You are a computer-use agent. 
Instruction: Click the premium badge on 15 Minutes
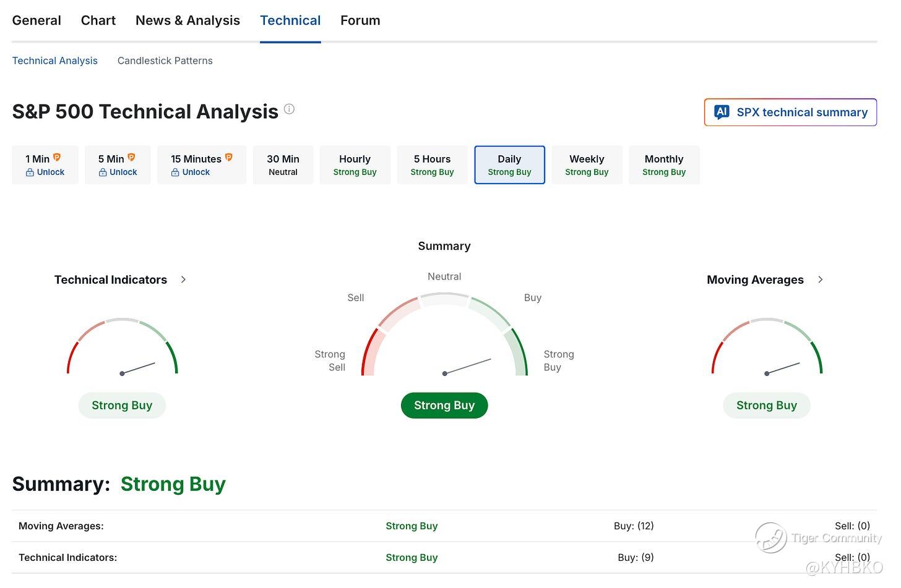tap(228, 158)
